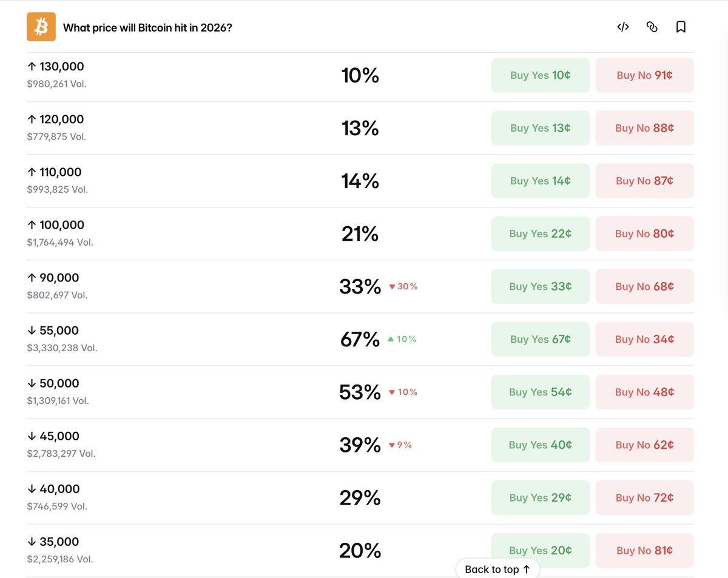Click the orange Bitcoin logo
This screenshot has height=578, width=728.
[41, 27]
